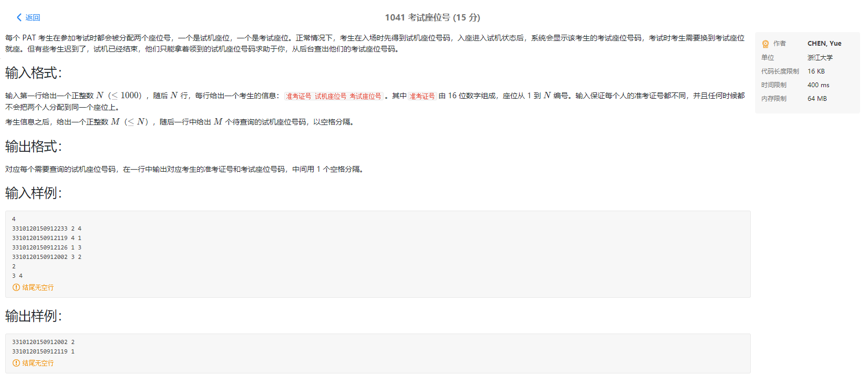Click the back chevron icon
868x385 pixels.
pyautogui.click(x=19, y=17)
